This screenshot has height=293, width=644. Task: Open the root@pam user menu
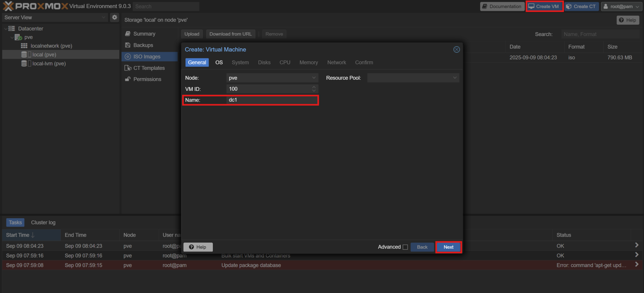click(621, 7)
